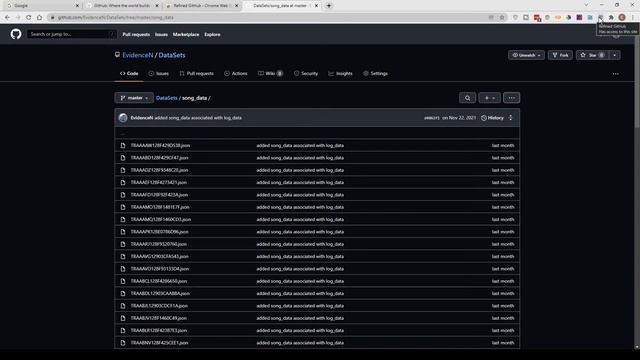Go to DataSets in the breadcrumb path
The image size is (640, 360).
(x=167, y=98)
